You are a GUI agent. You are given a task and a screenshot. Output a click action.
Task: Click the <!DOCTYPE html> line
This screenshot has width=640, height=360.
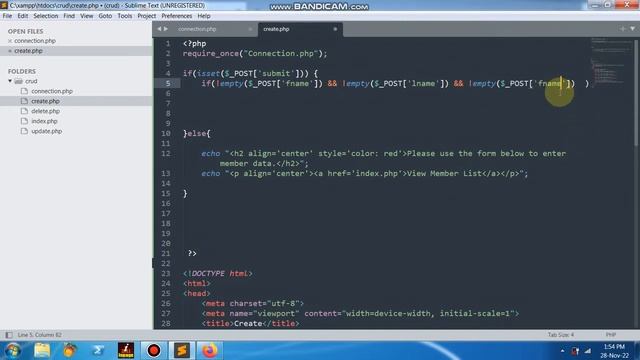(x=218, y=273)
